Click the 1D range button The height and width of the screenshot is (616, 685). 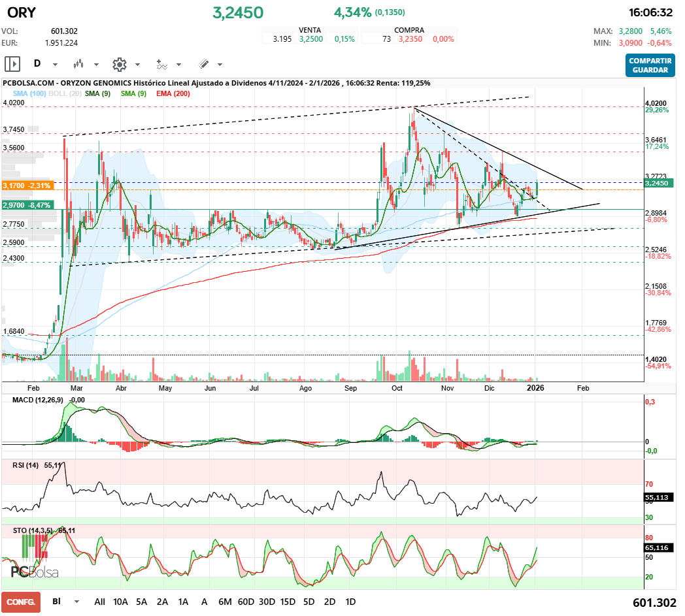click(x=350, y=602)
